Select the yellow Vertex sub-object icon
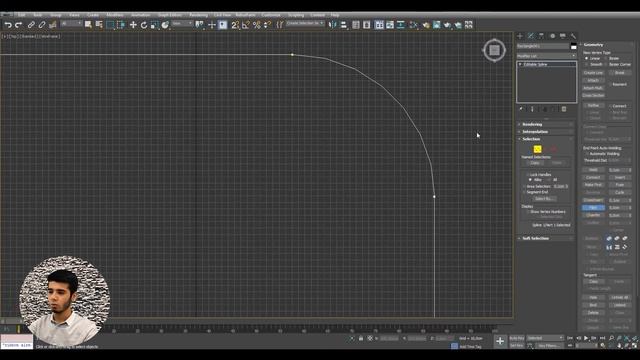640x360 pixels. 538,149
